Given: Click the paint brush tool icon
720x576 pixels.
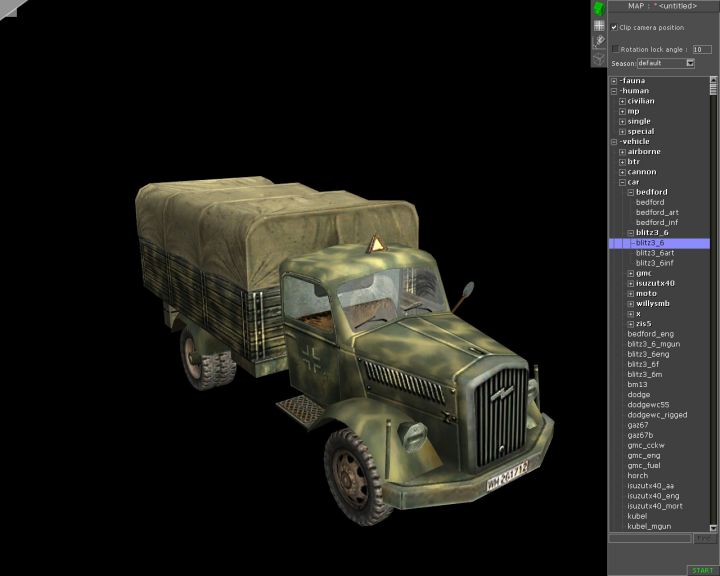Looking at the screenshot, I should (598, 41).
